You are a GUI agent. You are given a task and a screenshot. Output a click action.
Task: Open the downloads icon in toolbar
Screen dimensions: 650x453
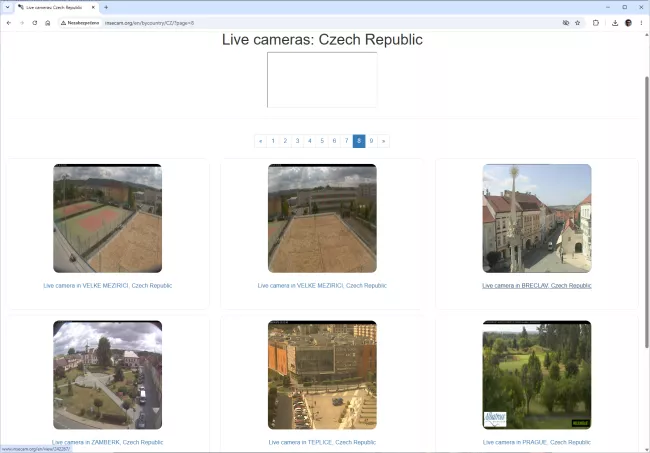coord(615,23)
